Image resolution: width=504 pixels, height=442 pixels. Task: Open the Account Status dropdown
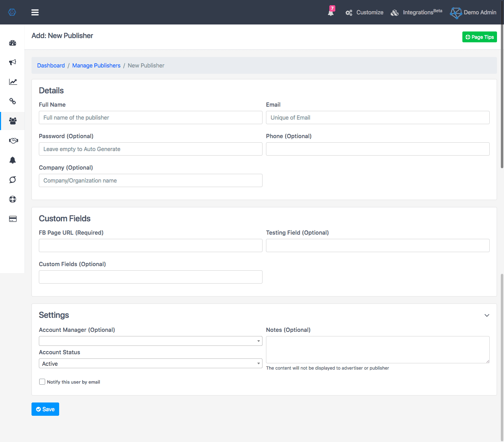(x=150, y=364)
